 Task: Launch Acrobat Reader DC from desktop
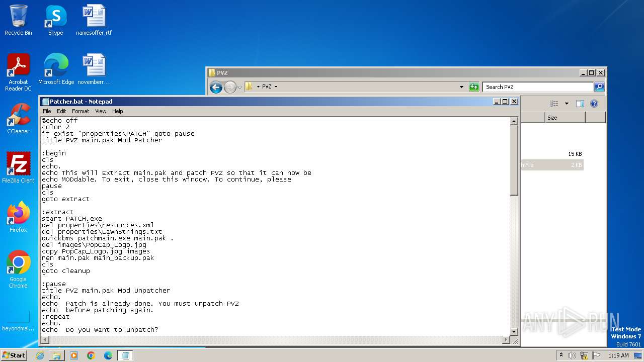coord(18,72)
